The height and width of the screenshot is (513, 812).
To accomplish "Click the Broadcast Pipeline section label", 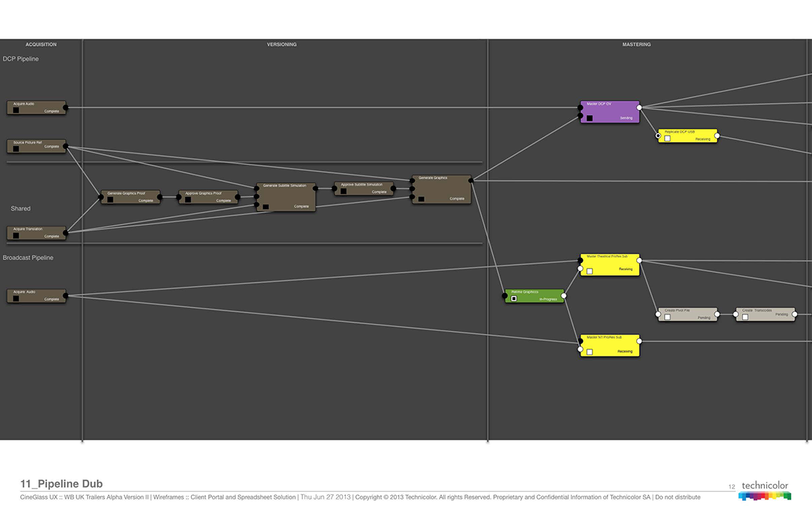I will pos(28,257).
